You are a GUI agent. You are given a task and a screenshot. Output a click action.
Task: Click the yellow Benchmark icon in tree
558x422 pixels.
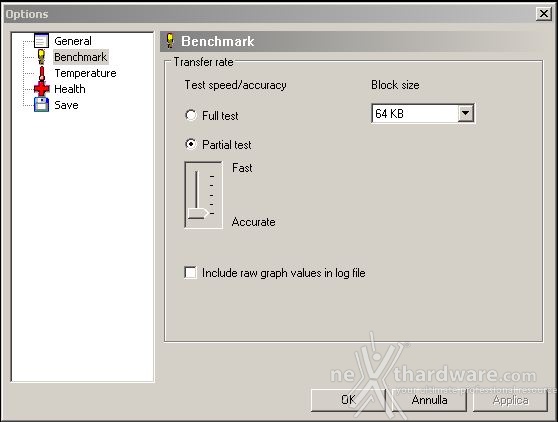41,57
